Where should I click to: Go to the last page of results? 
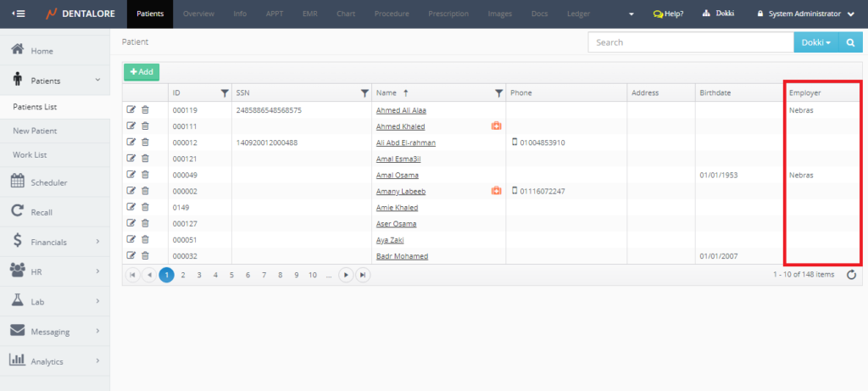(363, 275)
